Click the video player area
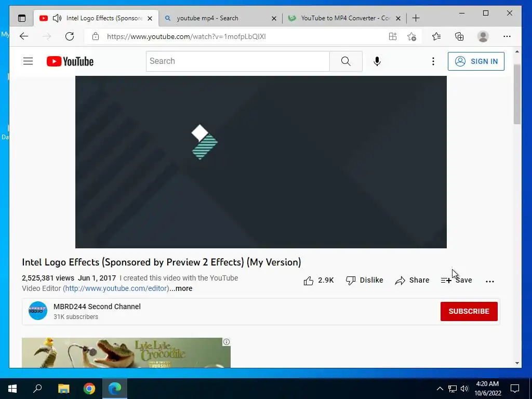The height and width of the screenshot is (399, 532). point(261,162)
